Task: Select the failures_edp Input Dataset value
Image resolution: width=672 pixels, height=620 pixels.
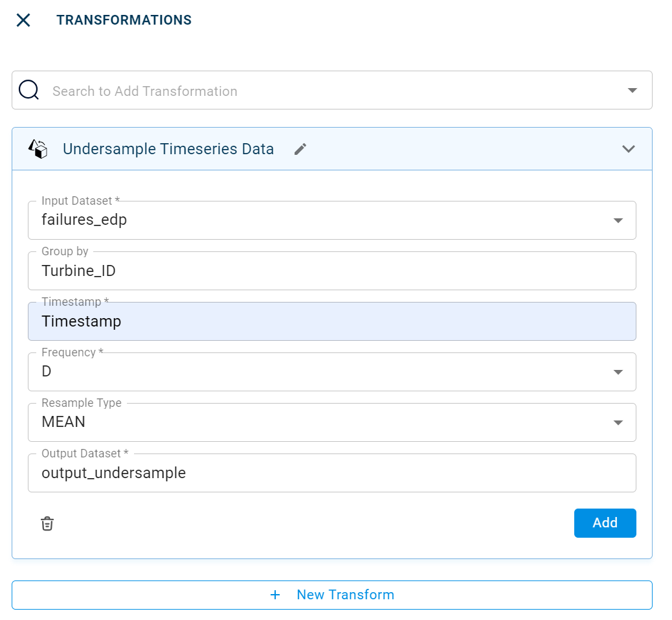Action: coord(84,220)
